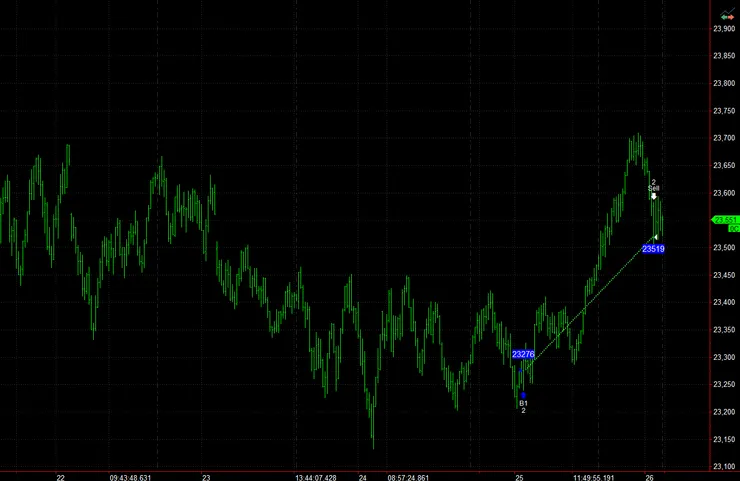Click the green OC tag on the price axis
The width and height of the screenshot is (740, 481).
point(734,229)
